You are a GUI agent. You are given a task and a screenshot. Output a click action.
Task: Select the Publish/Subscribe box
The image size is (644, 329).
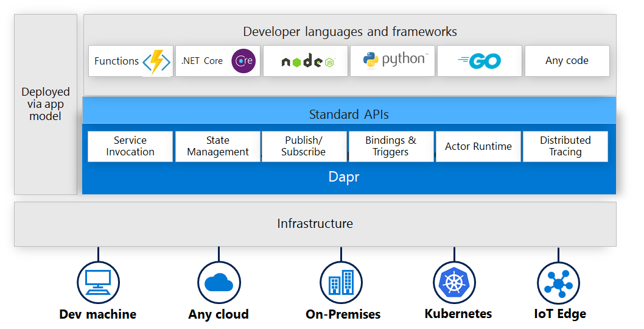click(x=304, y=146)
